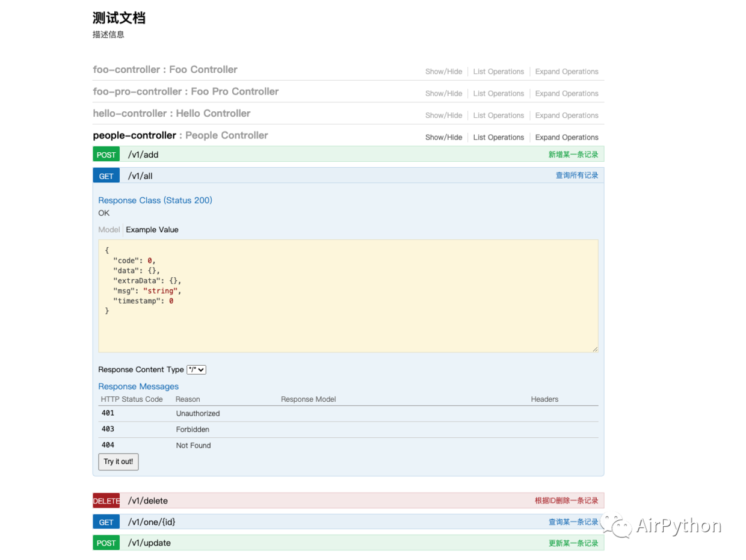Click the Forbidden reason text
Viewport: 746px width, 560px height.
[x=193, y=429]
